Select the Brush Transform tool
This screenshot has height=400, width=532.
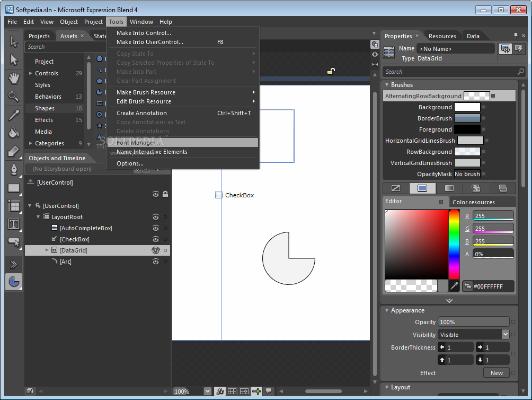[x=14, y=151]
